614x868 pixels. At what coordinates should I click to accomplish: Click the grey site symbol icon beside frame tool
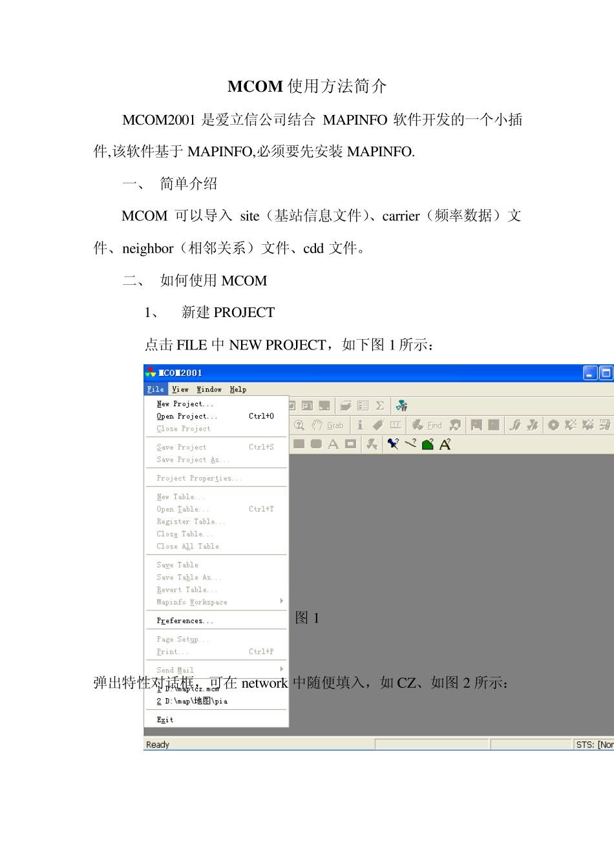pyautogui.click(x=372, y=444)
